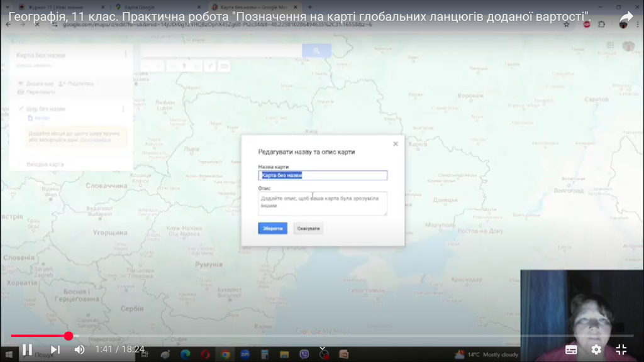Exit full screen mode

pyautogui.click(x=621, y=349)
